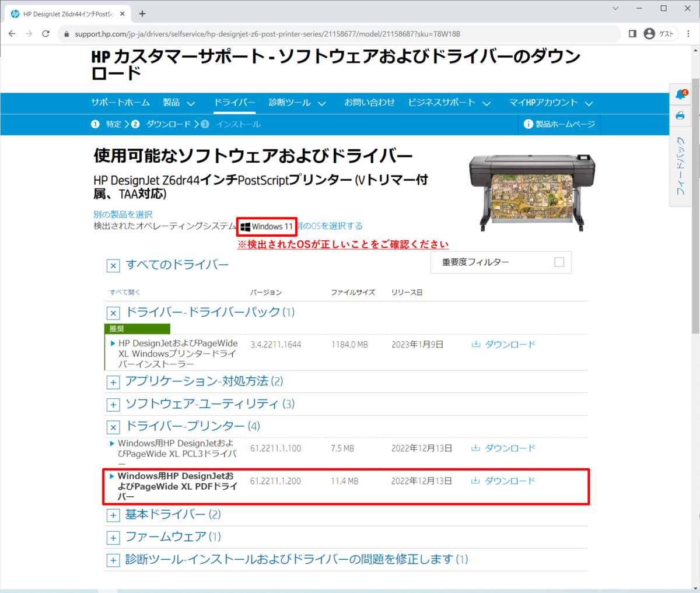Click the 2023年1月9日 release date
Viewport: 700px width, 593px height.
[417, 345]
